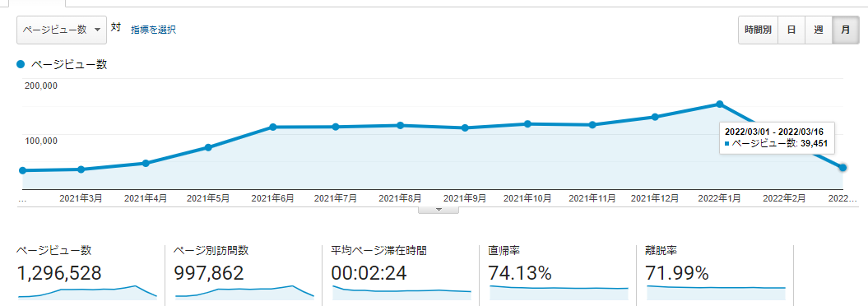Select the 直帰率 74.13% metric
Screen dimensions: 868x306
[x=558, y=274]
